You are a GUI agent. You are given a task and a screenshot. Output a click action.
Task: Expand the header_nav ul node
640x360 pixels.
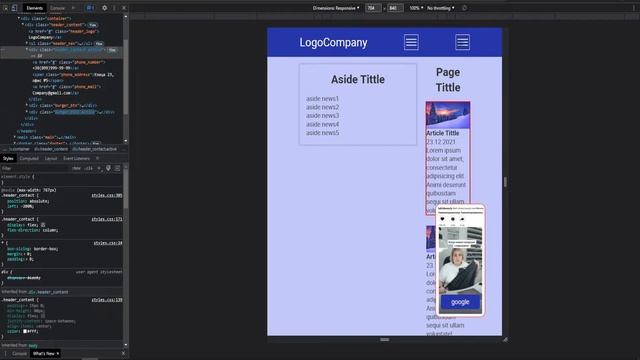tap(27, 43)
